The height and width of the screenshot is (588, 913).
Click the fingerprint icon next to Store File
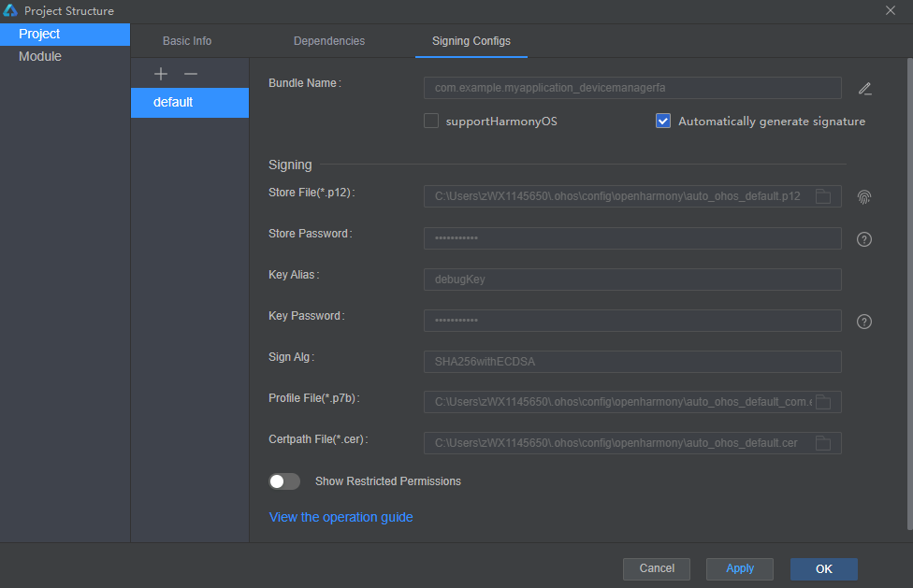864,196
